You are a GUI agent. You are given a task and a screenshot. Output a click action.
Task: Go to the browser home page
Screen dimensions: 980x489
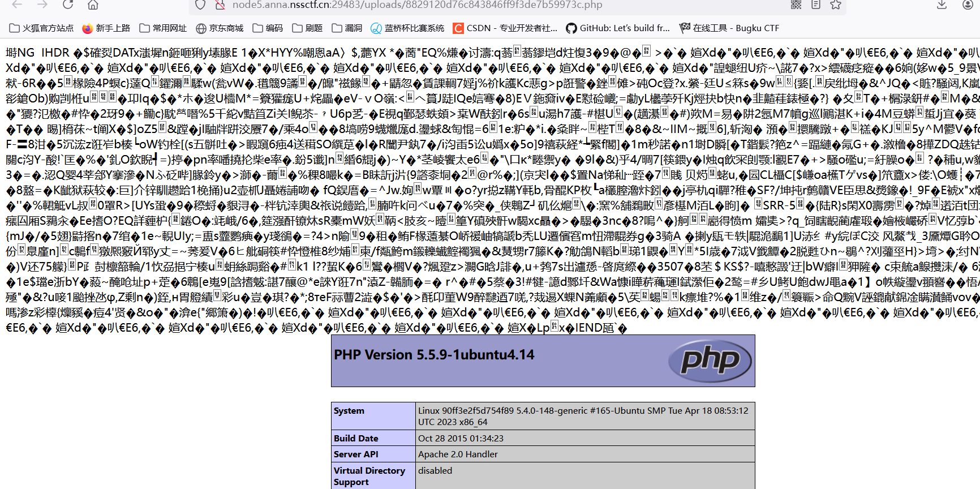(x=93, y=5)
